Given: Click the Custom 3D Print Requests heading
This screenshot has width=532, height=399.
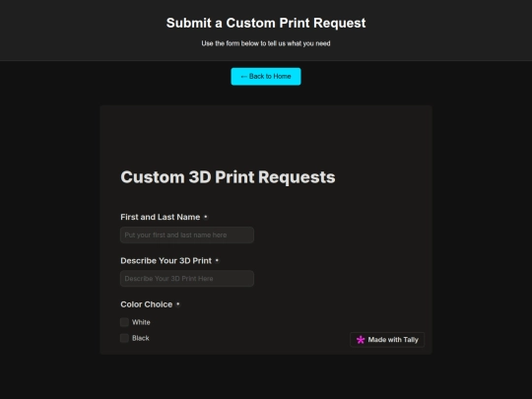Looking at the screenshot, I should coord(228,177).
